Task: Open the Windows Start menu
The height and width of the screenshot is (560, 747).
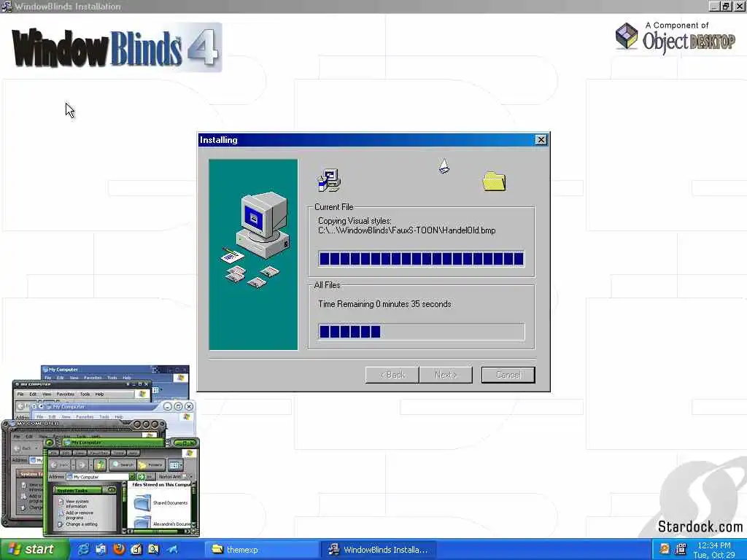Action: [x=34, y=550]
